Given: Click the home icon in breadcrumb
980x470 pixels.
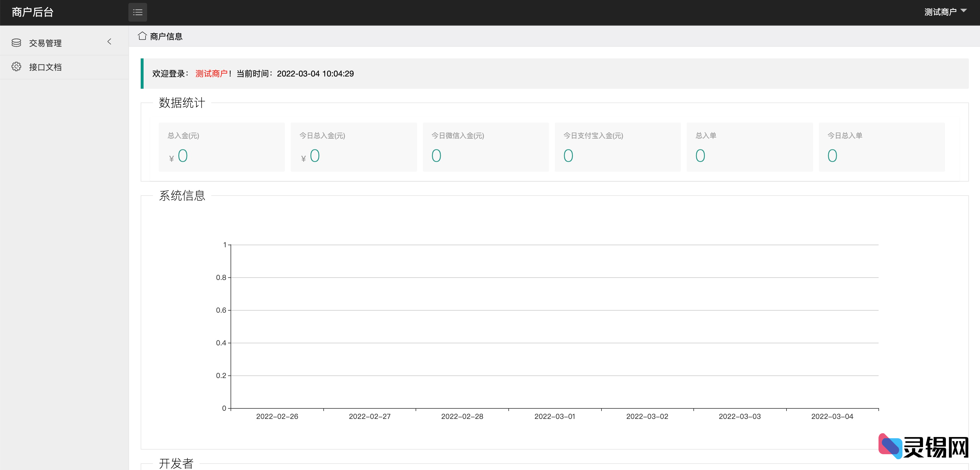Looking at the screenshot, I should click(x=142, y=36).
